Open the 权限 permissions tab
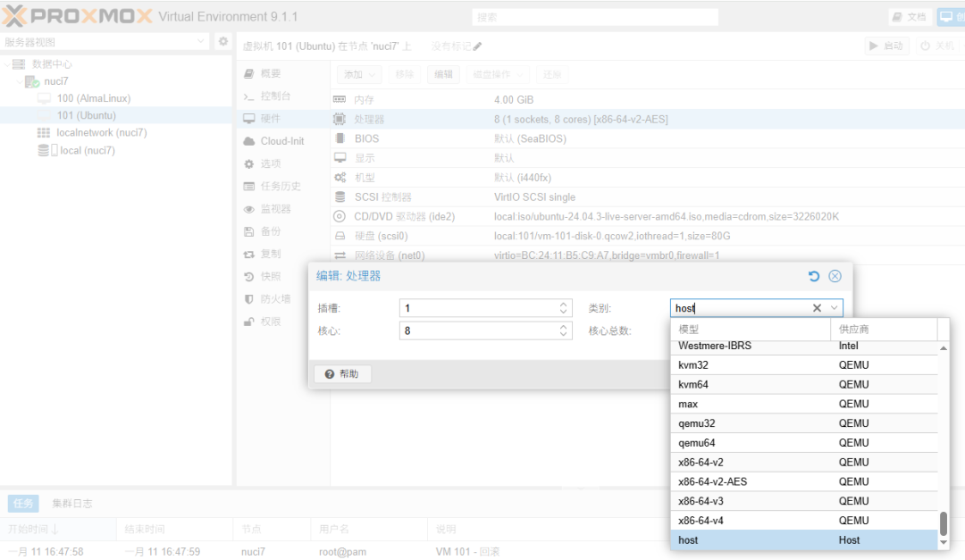 [270, 322]
